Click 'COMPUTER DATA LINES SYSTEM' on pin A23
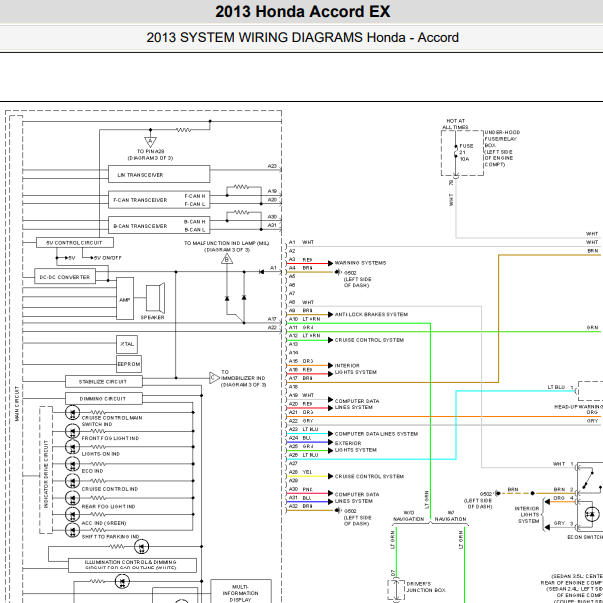The width and height of the screenshot is (603, 603). pos(376,434)
